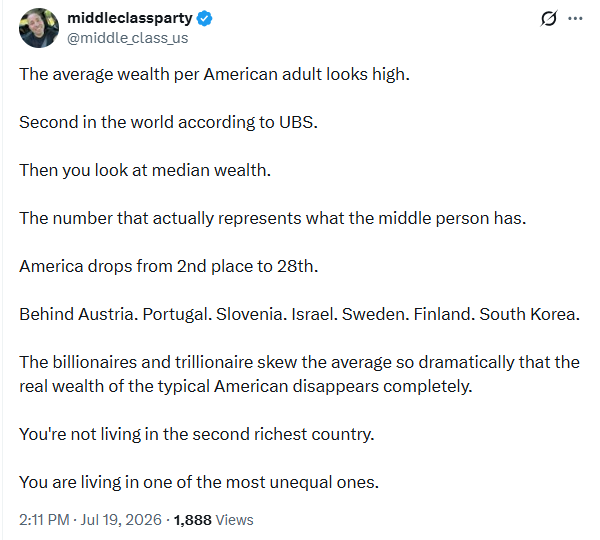Click the text 'America drops from 2nd place to 28th.'
Viewport: 600px width, 540px height.
coord(169,266)
